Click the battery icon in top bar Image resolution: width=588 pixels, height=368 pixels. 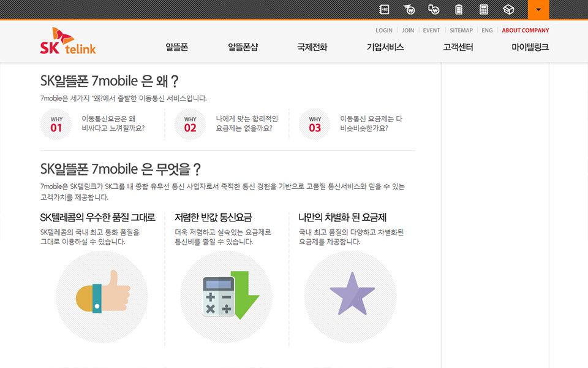tap(458, 9)
